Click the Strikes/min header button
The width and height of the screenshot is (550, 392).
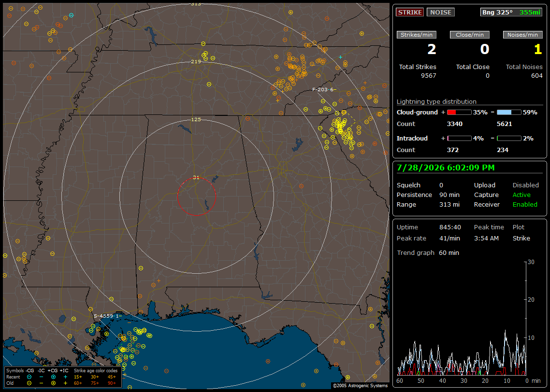point(416,35)
